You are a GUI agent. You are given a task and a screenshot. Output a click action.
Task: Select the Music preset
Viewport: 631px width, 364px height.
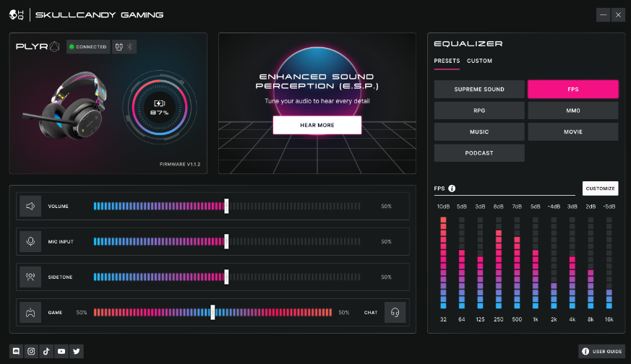[479, 132]
